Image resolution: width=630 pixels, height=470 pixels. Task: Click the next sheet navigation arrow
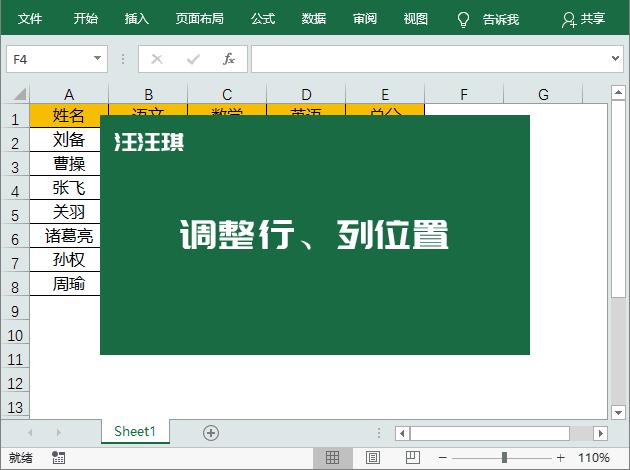click(x=59, y=433)
